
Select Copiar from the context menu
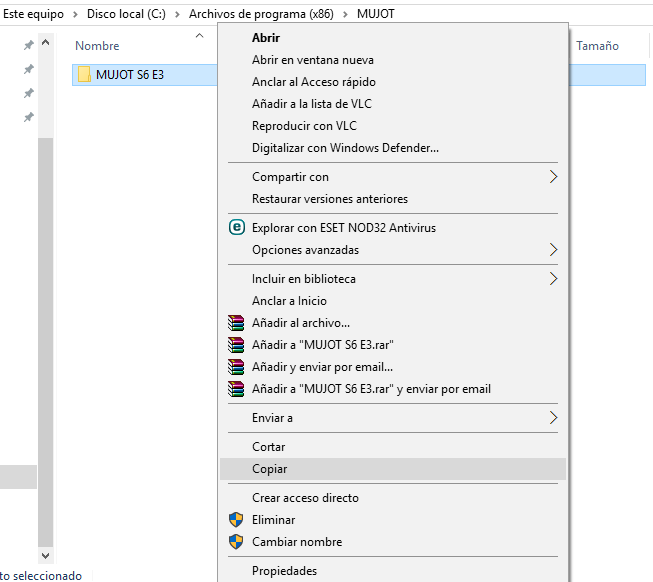(x=269, y=469)
